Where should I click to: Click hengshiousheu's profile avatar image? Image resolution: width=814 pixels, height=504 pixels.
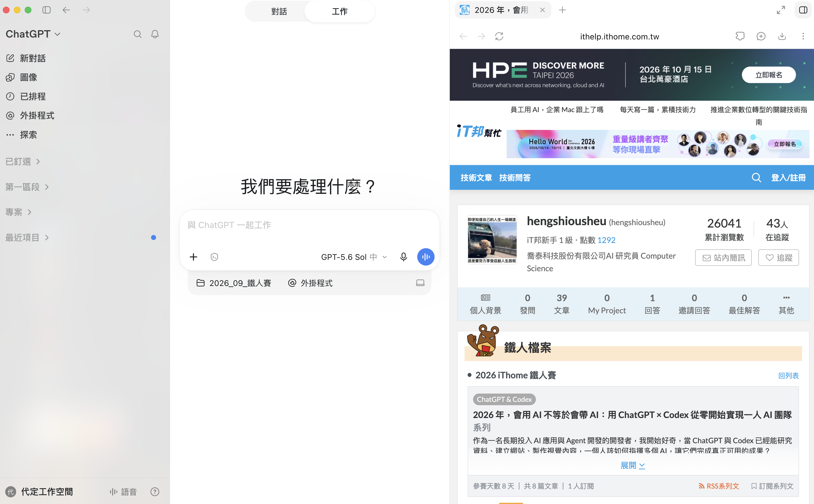(x=492, y=239)
